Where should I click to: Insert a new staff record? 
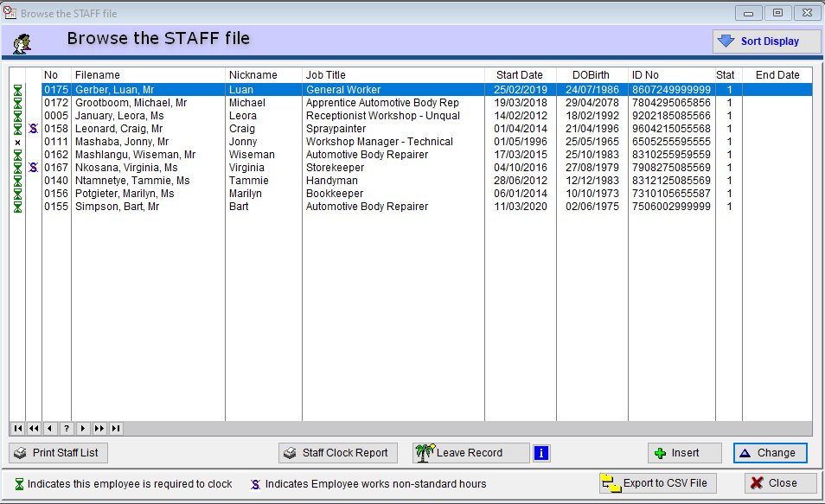point(685,453)
